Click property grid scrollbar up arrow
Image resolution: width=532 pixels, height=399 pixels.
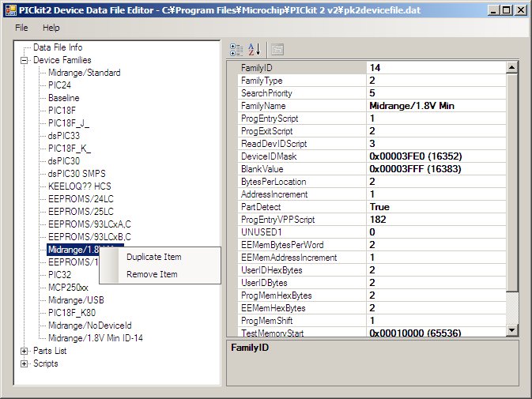(x=511, y=67)
